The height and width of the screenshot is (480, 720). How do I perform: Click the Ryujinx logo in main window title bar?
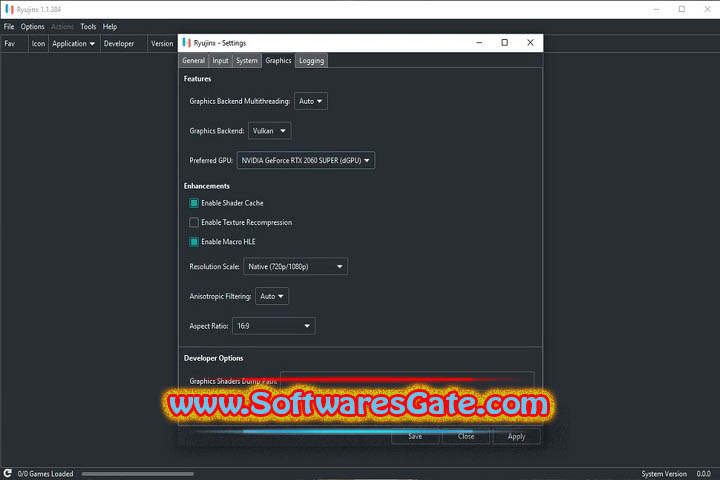tap(9, 9)
